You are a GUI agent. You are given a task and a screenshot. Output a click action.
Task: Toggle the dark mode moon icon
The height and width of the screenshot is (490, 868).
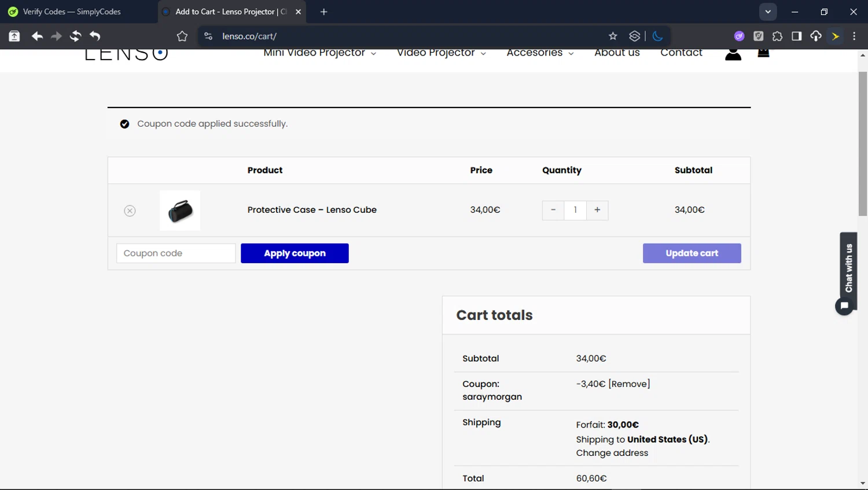[x=657, y=36]
